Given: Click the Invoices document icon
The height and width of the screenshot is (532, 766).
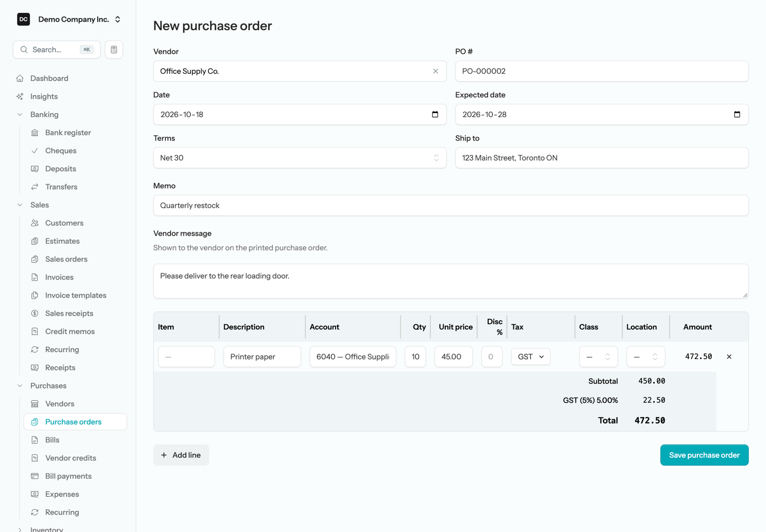Looking at the screenshot, I should (35, 277).
